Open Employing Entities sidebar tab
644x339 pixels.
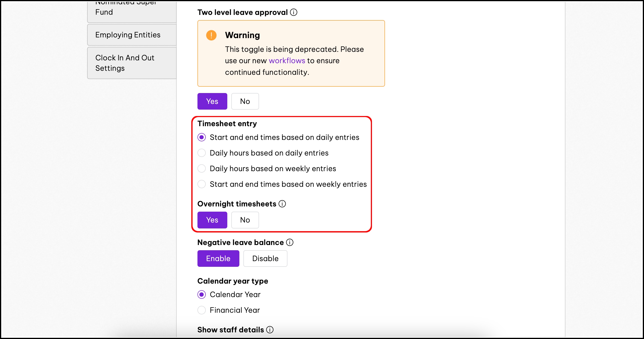click(132, 35)
